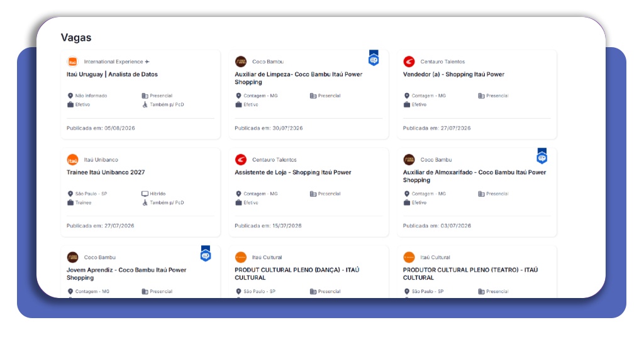Click Vagas section heading
This screenshot has width=644, height=337.
coord(76,38)
